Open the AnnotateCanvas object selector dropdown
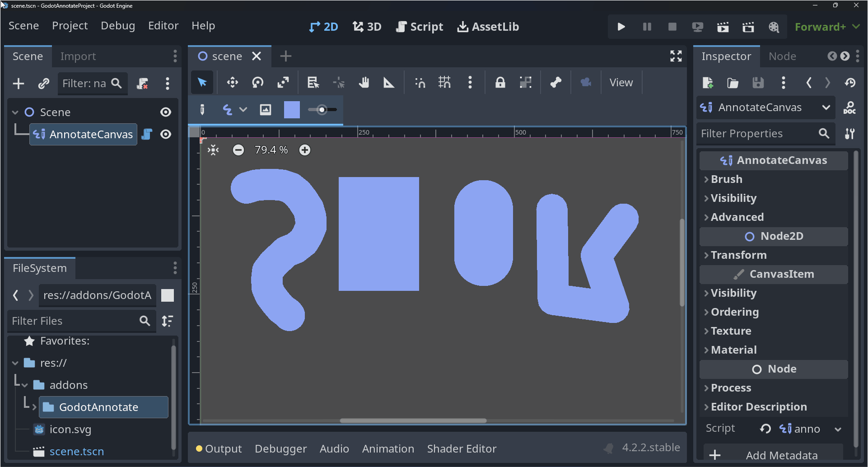This screenshot has height=467, width=868. [766, 107]
